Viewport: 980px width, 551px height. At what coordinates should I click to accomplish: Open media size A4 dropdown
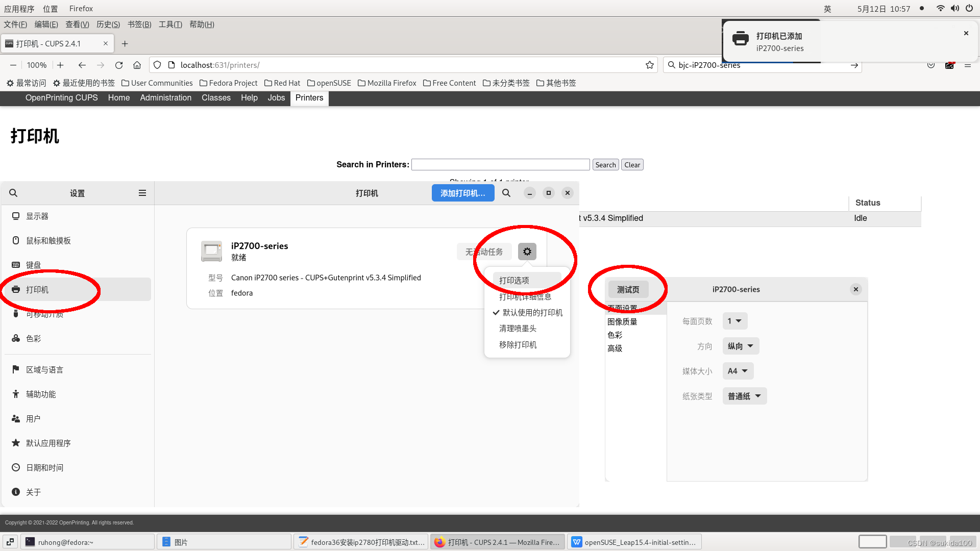pos(738,371)
